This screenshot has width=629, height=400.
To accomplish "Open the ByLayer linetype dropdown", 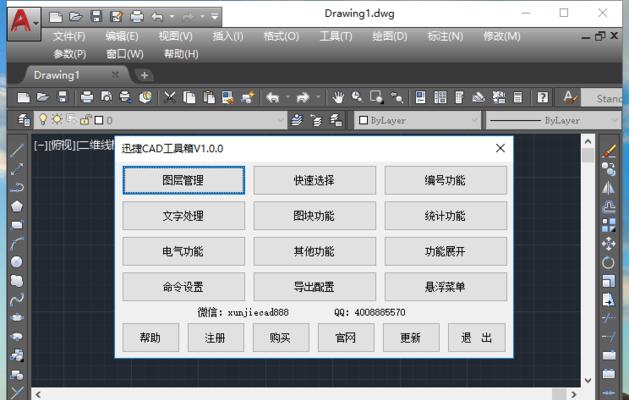I will (x=614, y=120).
